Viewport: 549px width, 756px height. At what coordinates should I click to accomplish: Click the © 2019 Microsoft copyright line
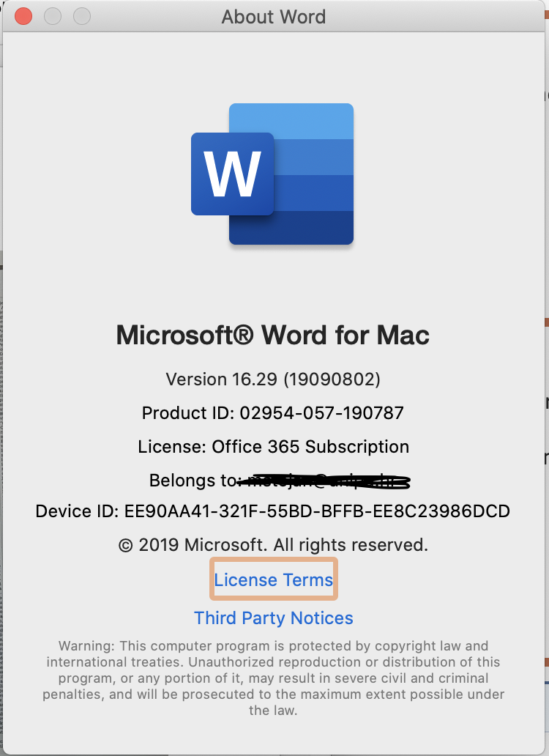(273, 545)
